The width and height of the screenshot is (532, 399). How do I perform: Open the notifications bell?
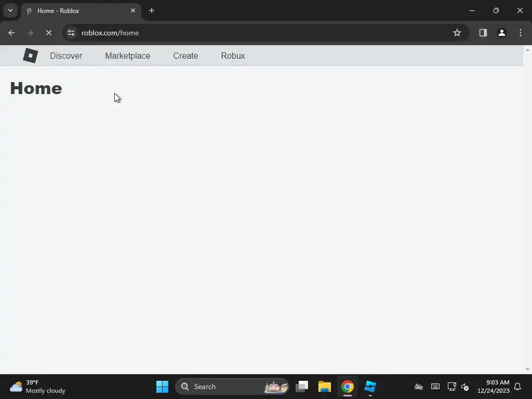pos(518,387)
